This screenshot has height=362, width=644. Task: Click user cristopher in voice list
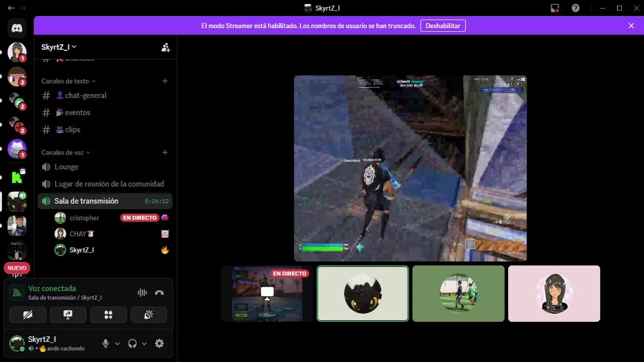85,218
